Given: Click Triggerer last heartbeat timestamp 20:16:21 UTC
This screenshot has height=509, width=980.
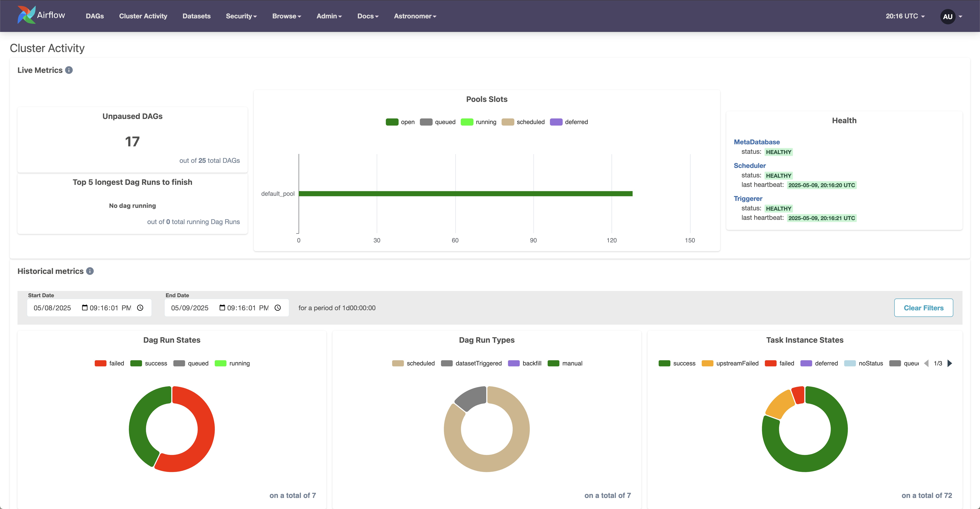Looking at the screenshot, I should tap(822, 218).
